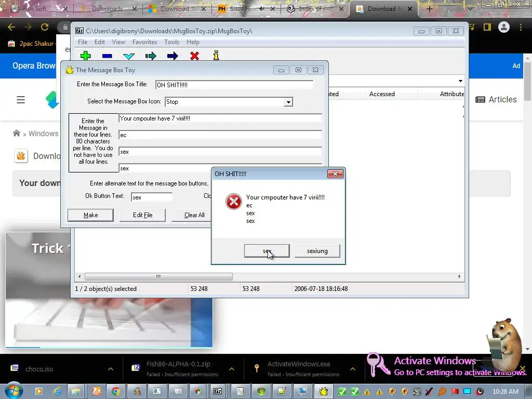Click the green plus Add icon in 7-Zip
The image size is (532, 399).
click(x=86, y=56)
